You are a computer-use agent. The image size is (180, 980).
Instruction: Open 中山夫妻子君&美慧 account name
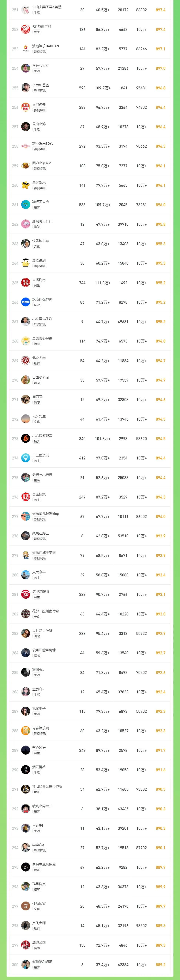pos(47,7)
